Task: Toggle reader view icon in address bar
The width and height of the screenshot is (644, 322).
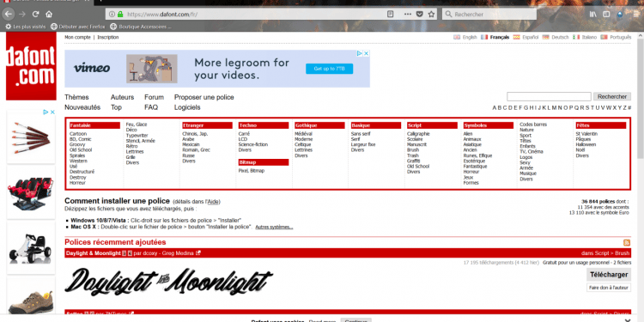Action: [390, 14]
